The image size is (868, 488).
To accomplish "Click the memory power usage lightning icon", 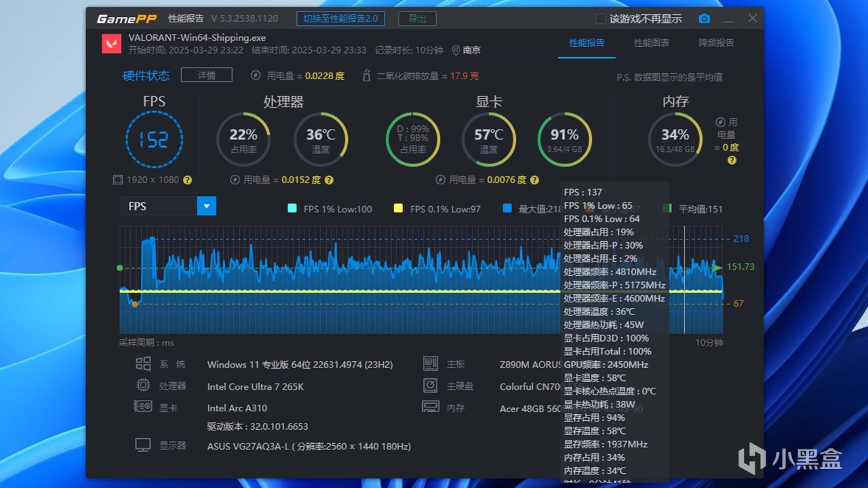I will point(721,122).
